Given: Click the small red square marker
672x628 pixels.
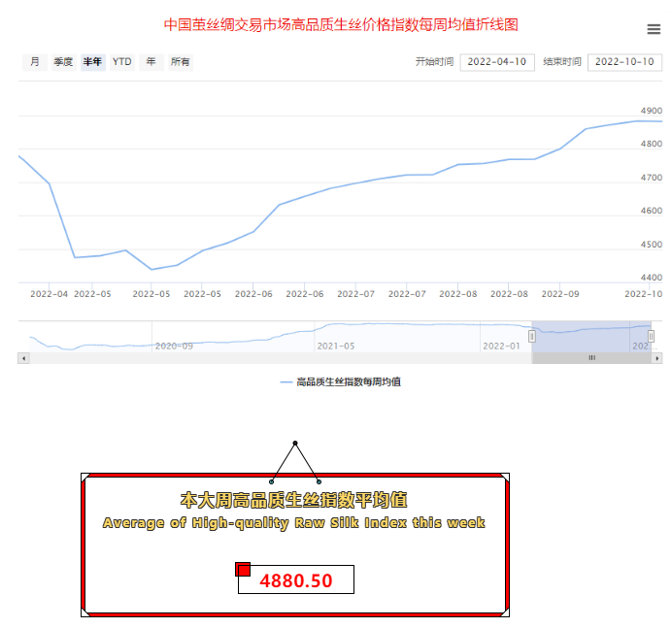Looking at the screenshot, I should click(243, 569).
